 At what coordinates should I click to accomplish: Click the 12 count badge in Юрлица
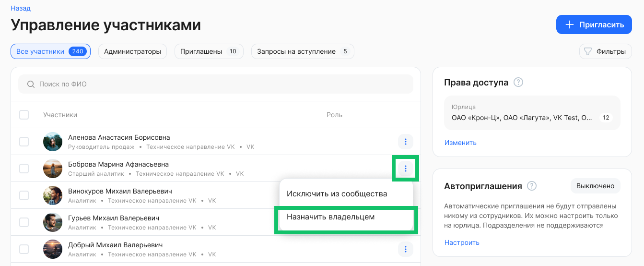[606, 118]
